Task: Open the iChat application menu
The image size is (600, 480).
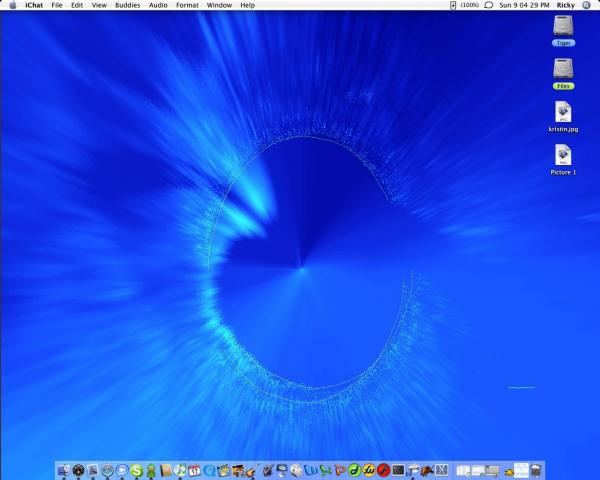Action: pos(34,5)
